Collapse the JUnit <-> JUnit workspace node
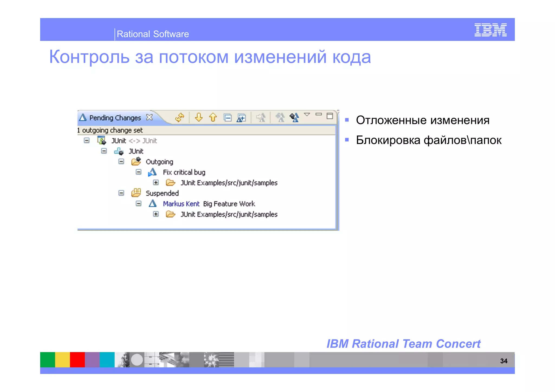Viewport: 555px width, 392px height. [x=87, y=140]
